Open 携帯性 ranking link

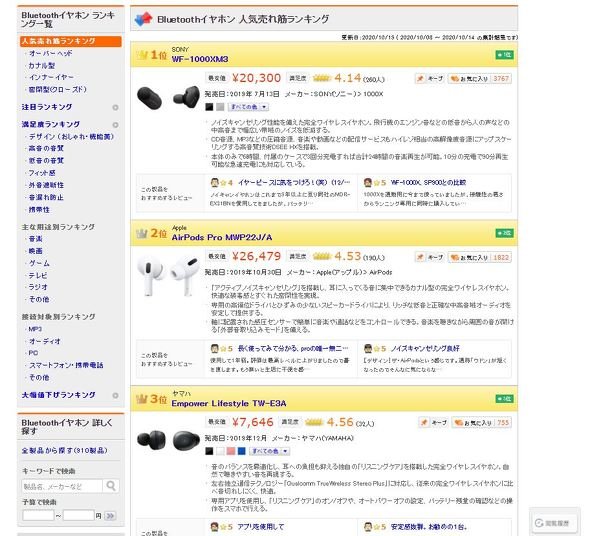pos(39,210)
